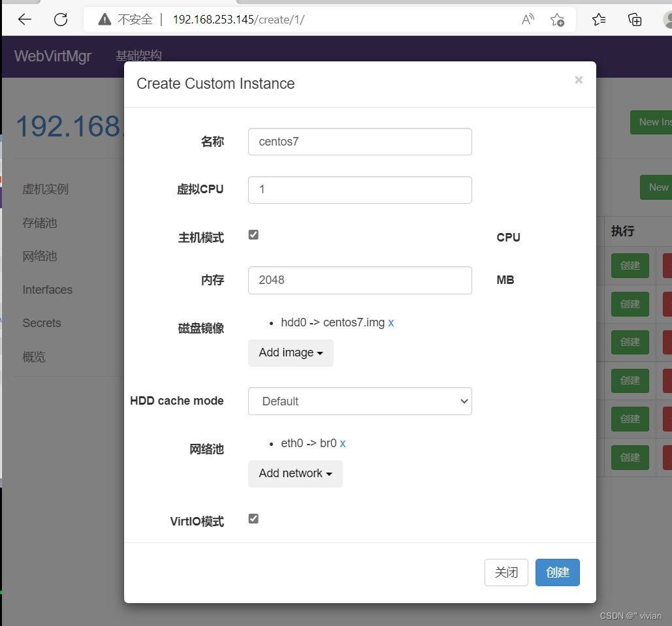Open Secrets in the sidebar
The width and height of the screenshot is (672, 626).
42,323
